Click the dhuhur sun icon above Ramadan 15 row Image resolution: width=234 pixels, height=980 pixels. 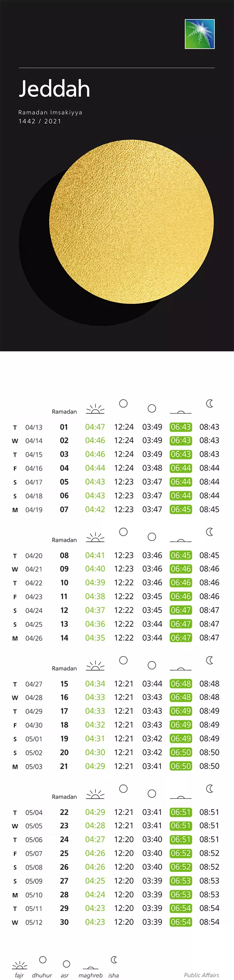point(124,660)
